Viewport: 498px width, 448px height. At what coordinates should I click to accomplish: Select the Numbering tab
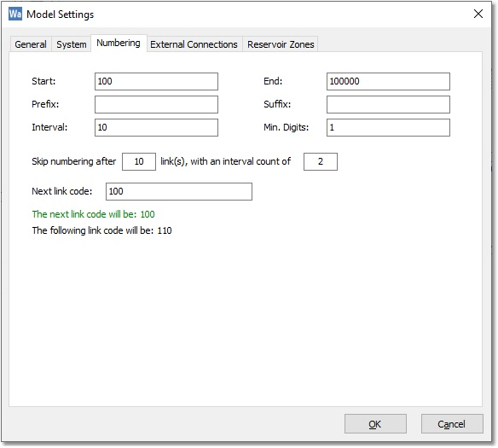(119, 43)
